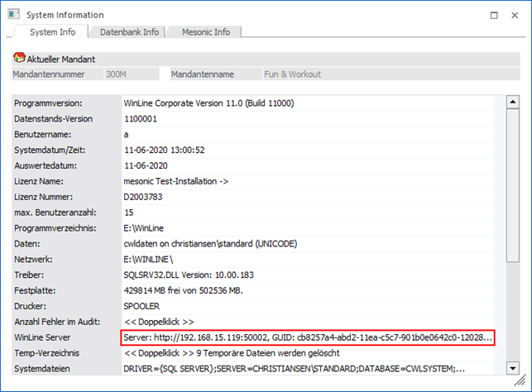
Task: Select the WinLine Server value row
Action: click(307, 337)
